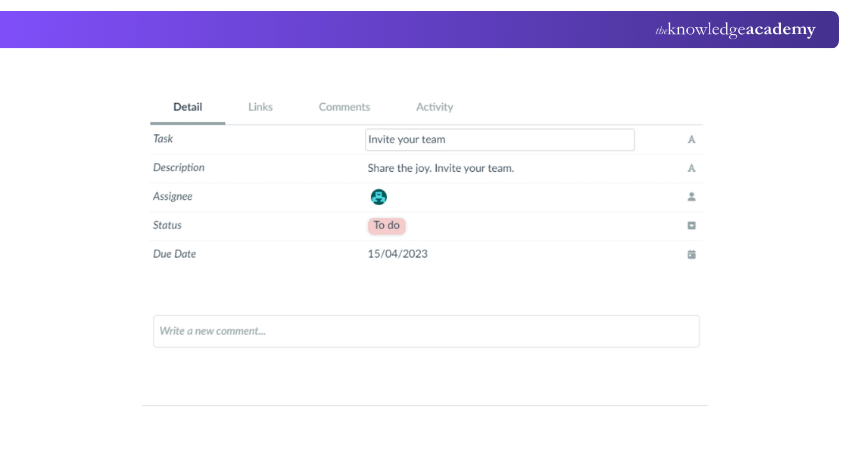Click the To do status badge

click(x=387, y=226)
